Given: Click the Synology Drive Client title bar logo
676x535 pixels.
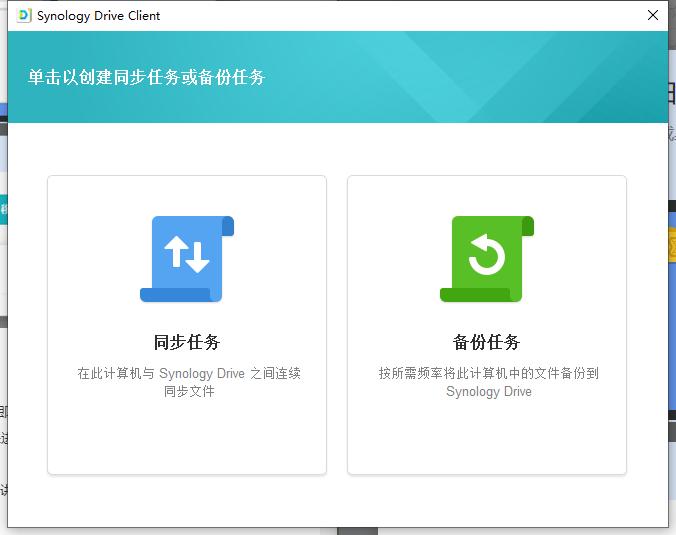Looking at the screenshot, I should [24, 16].
